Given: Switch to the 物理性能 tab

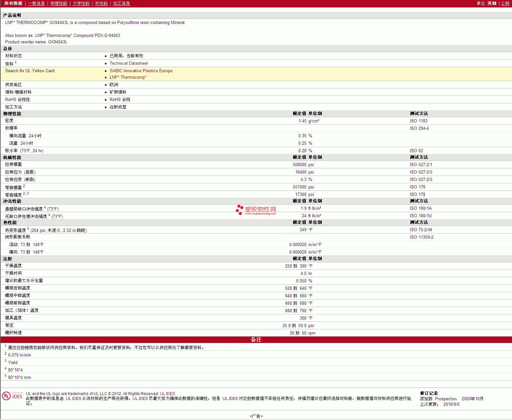Looking at the screenshot, I should coord(59,3).
